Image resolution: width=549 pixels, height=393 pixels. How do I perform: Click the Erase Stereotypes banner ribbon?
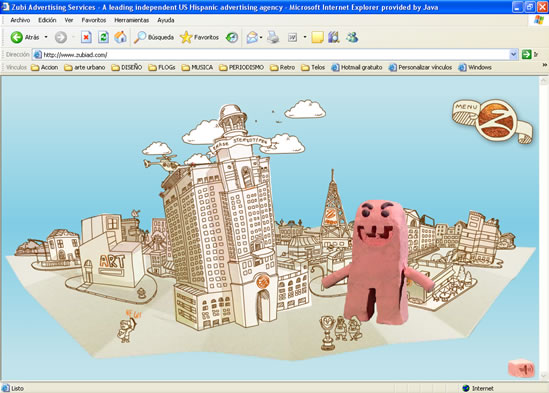point(241,142)
